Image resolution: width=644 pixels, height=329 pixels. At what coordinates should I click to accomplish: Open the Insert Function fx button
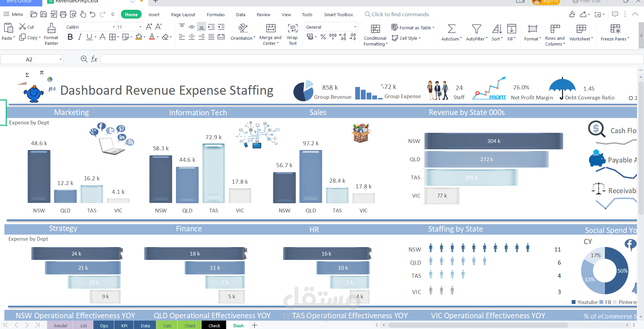click(94, 59)
